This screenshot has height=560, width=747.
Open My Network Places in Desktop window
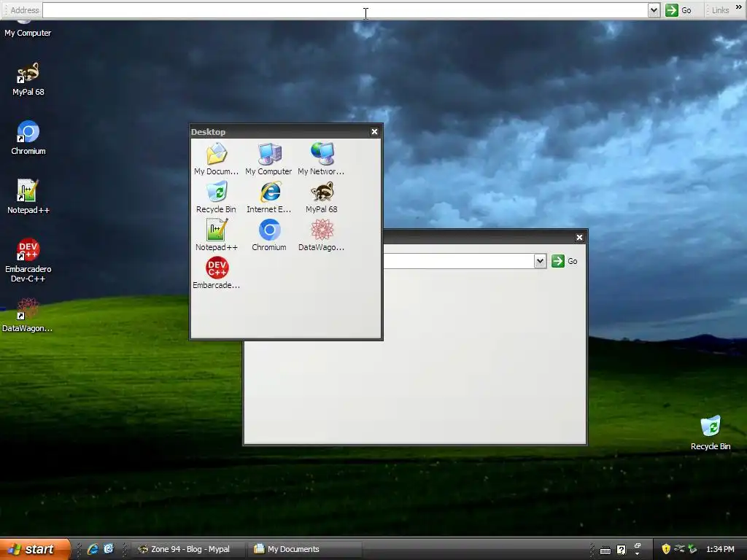(321, 159)
